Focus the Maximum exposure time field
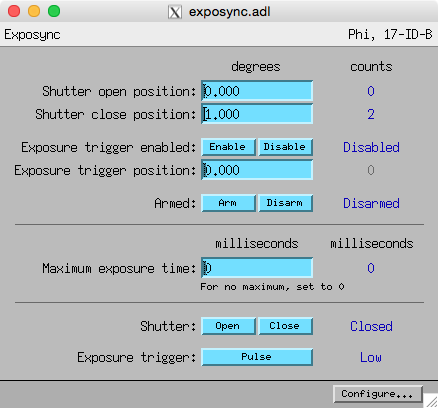This screenshot has height=408, width=438. tap(257, 268)
